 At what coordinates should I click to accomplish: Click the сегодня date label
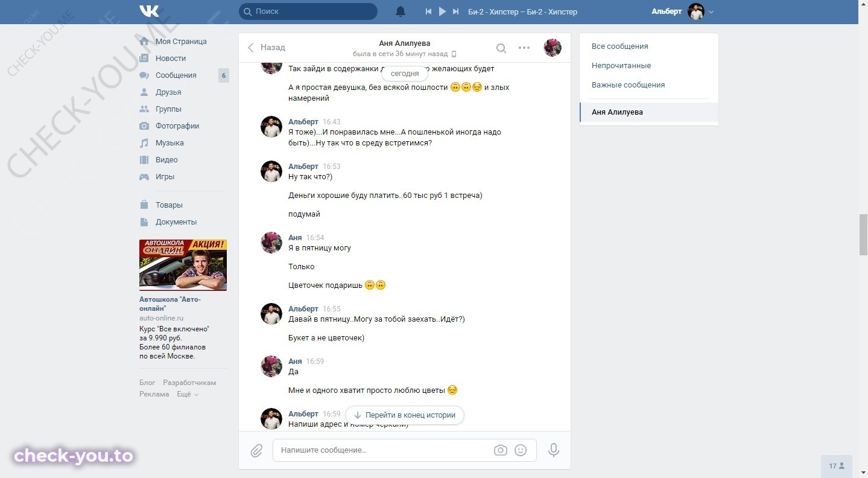click(405, 74)
